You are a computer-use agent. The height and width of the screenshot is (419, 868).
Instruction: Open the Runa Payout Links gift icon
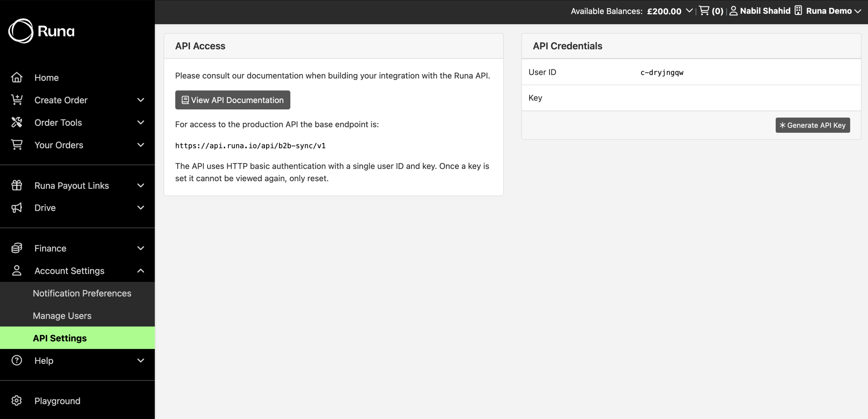[x=17, y=185]
